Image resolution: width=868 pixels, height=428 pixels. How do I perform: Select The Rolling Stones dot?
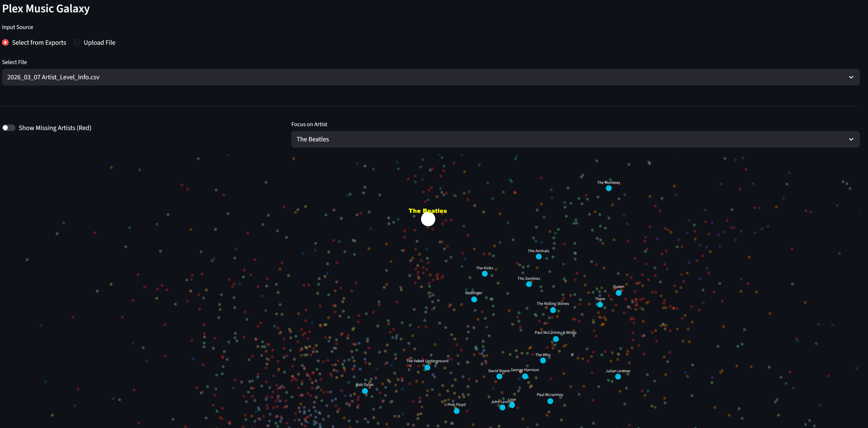tap(553, 310)
